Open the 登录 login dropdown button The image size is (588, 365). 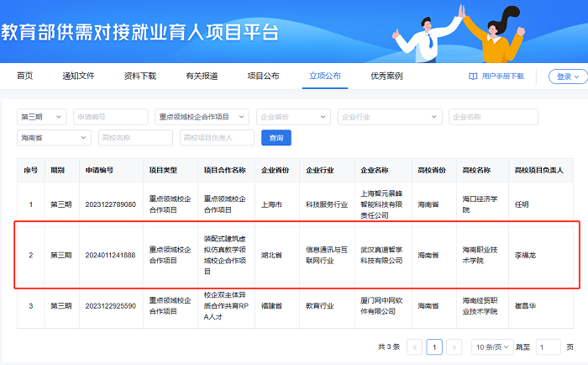[568, 77]
